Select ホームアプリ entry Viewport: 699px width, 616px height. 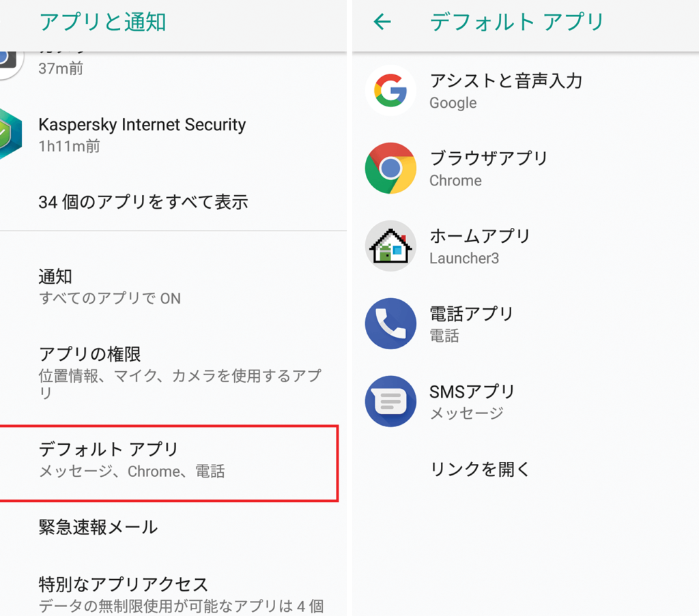480,246
